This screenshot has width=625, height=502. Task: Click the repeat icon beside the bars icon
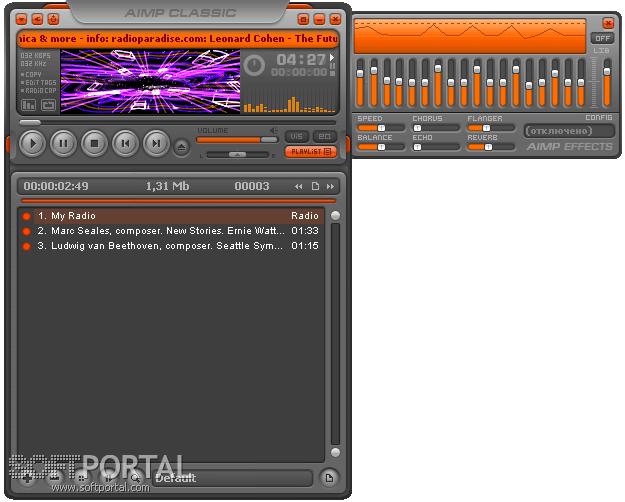pyautogui.click(x=49, y=105)
